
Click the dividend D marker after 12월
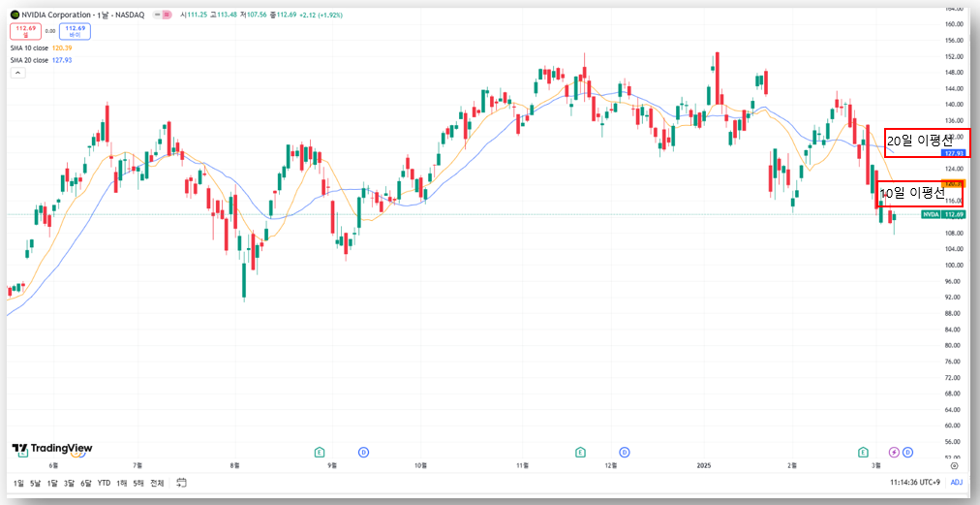pos(624,452)
